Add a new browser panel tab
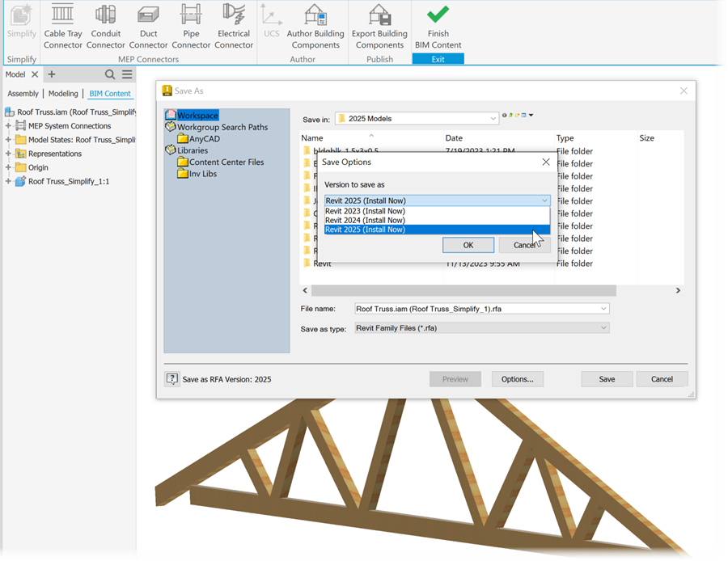The height and width of the screenshot is (561, 728). coord(52,74)
